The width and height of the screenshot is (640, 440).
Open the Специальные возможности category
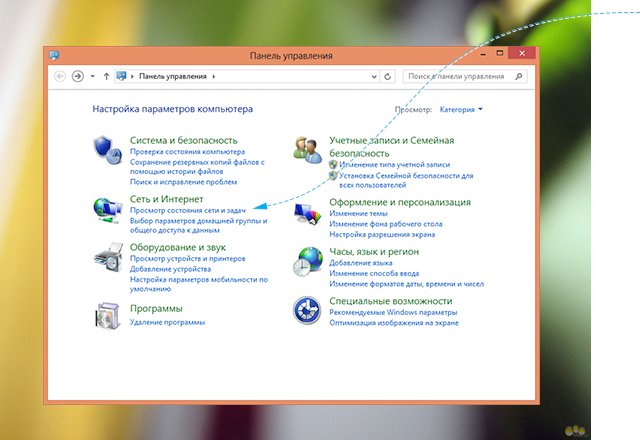391,301
